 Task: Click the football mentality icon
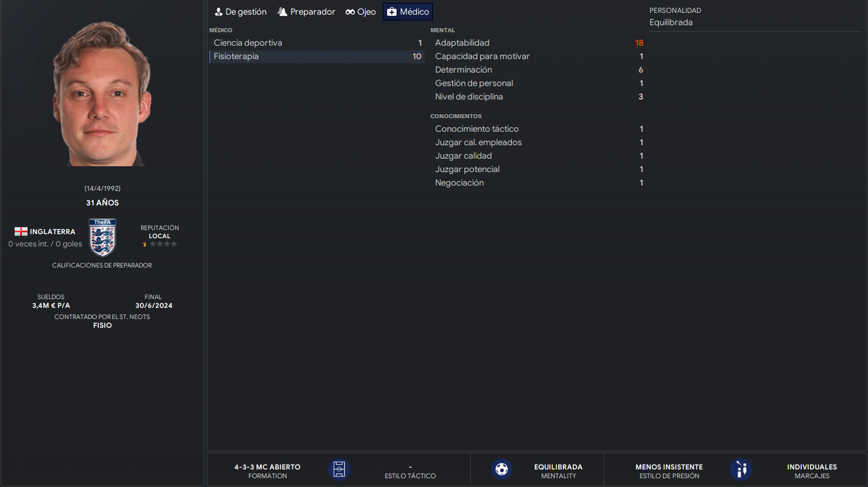coord(501,469)
